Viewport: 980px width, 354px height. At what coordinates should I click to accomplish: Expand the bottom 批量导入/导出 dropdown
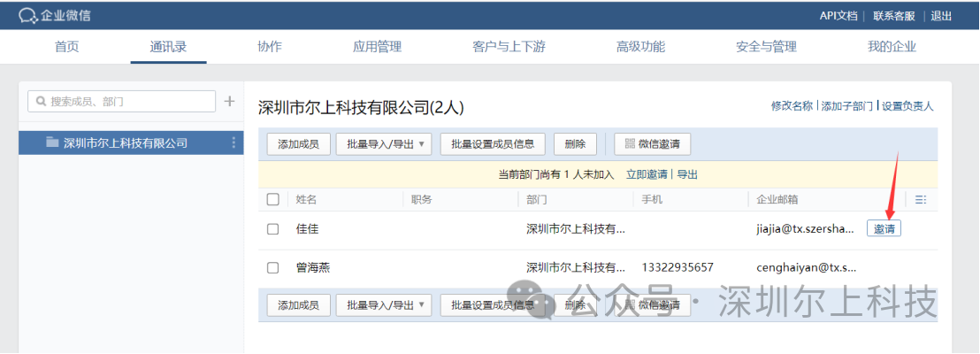pos(383,305)
